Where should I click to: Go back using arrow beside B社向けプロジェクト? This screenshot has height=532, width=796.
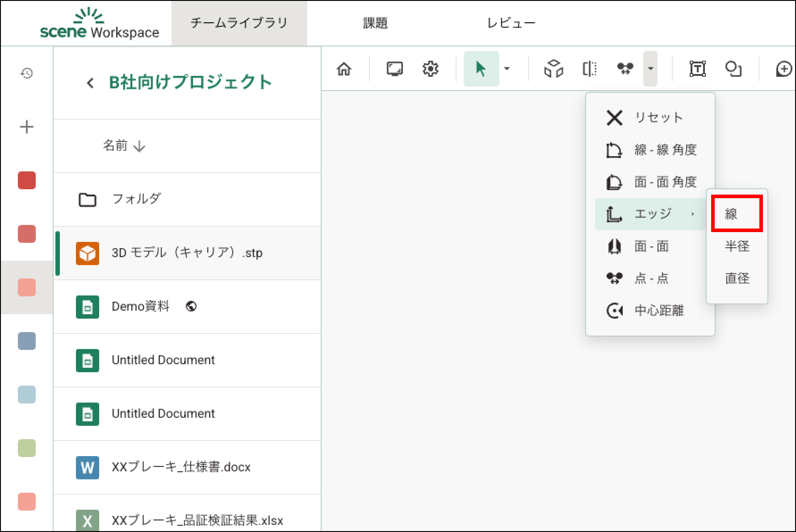[x=90, y=83]
